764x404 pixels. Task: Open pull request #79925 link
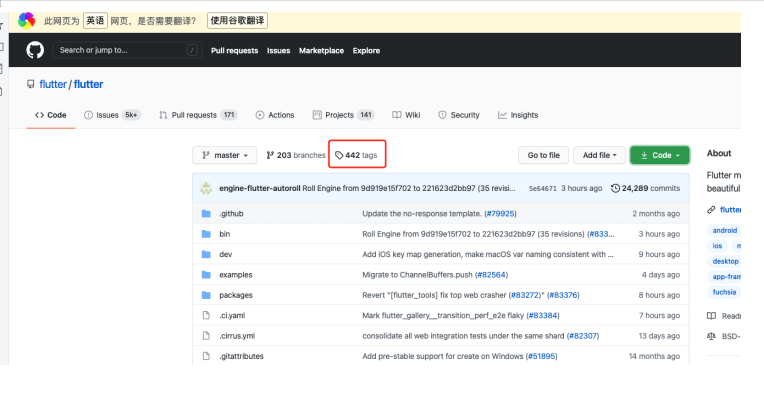click(500, 213)
